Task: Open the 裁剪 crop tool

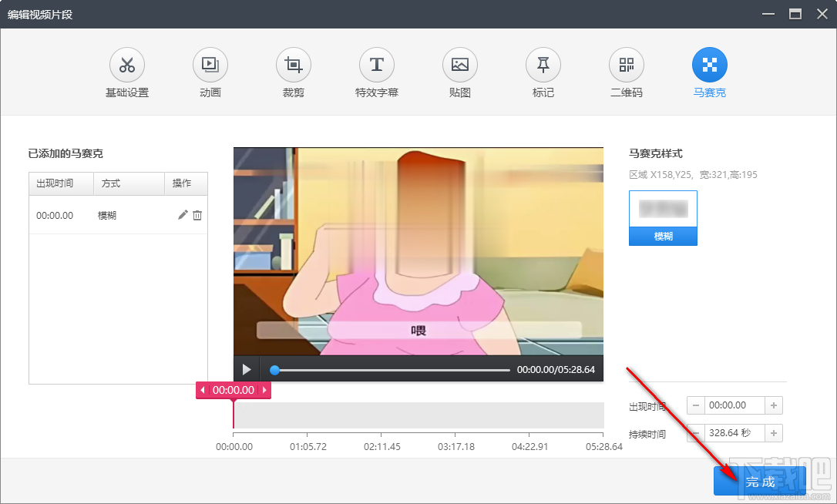Action: coord(294,66)
